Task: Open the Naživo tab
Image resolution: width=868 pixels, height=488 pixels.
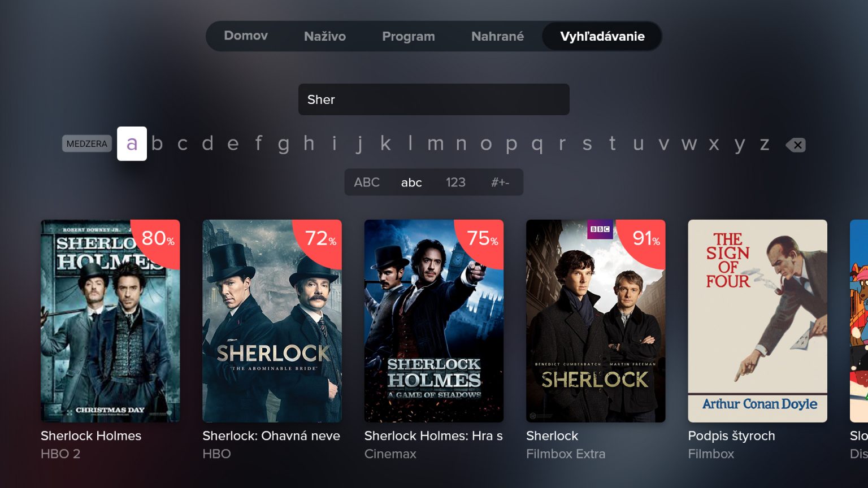Action: [x=325, y=36]
